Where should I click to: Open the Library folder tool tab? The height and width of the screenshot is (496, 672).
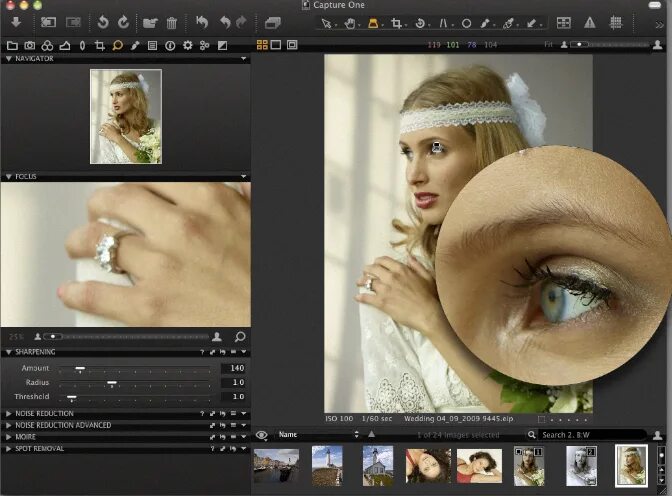(x=12, y=45)
